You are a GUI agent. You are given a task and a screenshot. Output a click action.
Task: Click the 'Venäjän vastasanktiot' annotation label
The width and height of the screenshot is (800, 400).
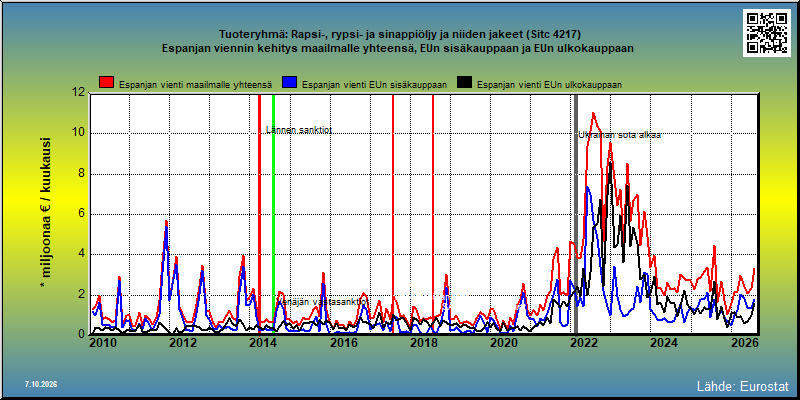pos(322,302)
